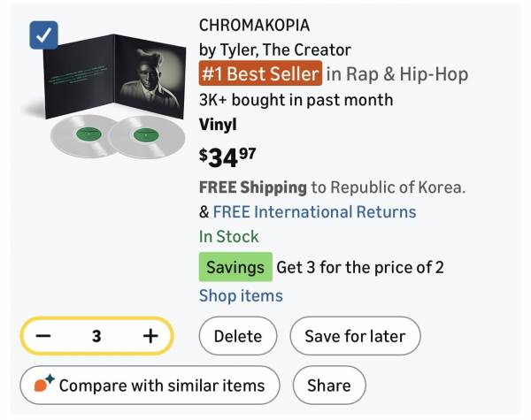Screen dimensions: 531x420
Task: Select the quantity value 3 field
Action: (96, 336)
